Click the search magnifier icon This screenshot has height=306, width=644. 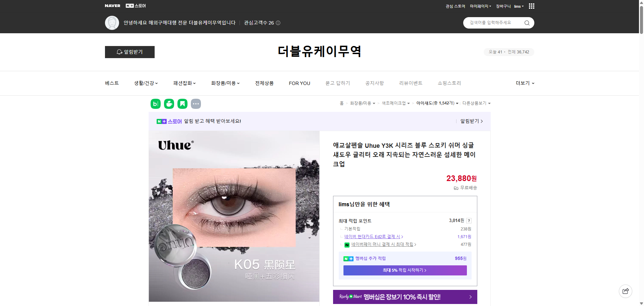tap(527, 23)
